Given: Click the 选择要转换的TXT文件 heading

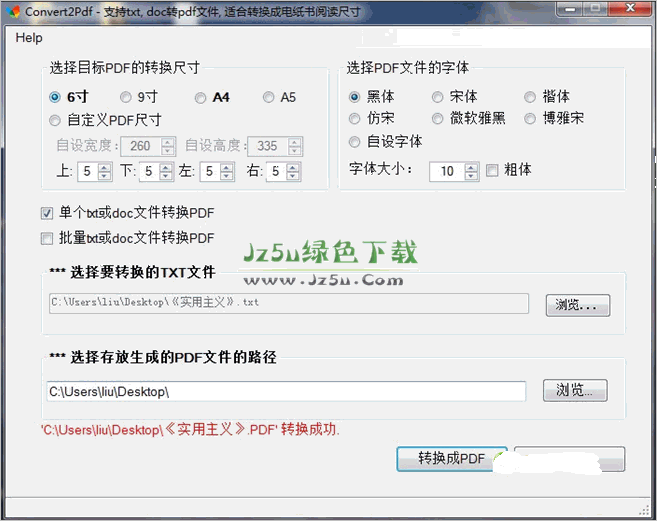Looking at the screenshot, I should 132,272.
